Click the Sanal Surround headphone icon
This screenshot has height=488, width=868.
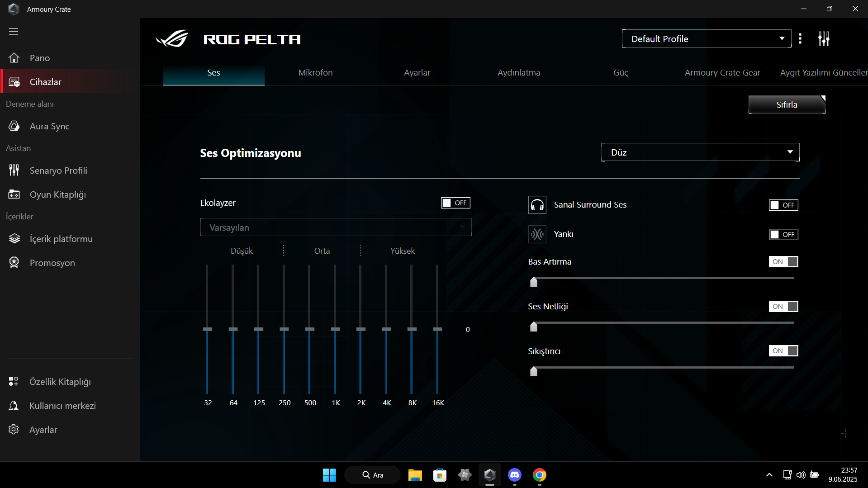coord(537,205)
